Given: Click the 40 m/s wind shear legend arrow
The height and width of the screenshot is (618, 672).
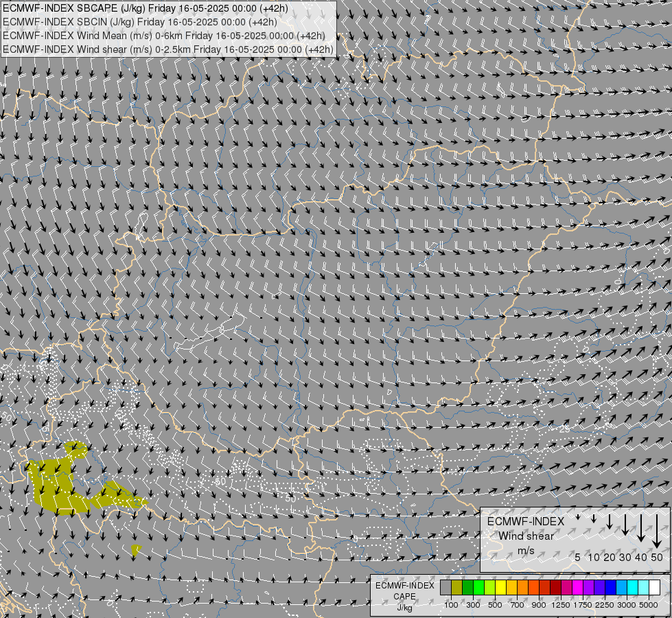Looking at the screenshot, I should click(640, 528).
